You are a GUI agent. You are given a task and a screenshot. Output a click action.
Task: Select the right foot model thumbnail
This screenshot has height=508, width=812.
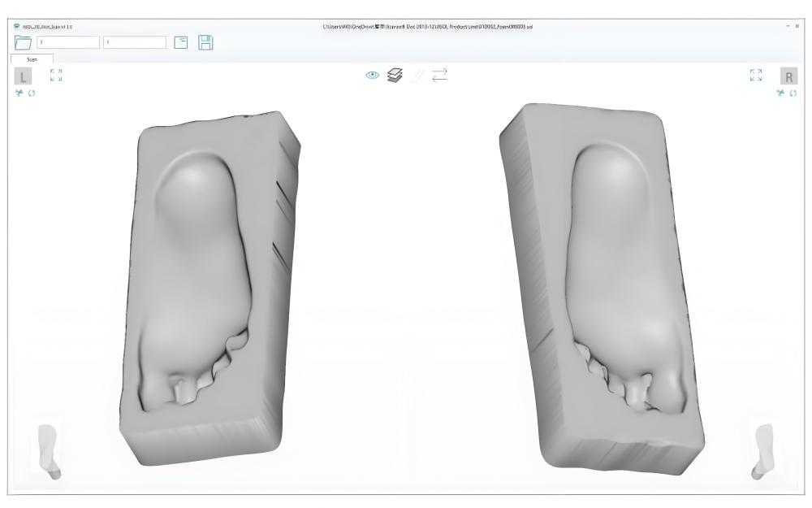click(762, 451)
